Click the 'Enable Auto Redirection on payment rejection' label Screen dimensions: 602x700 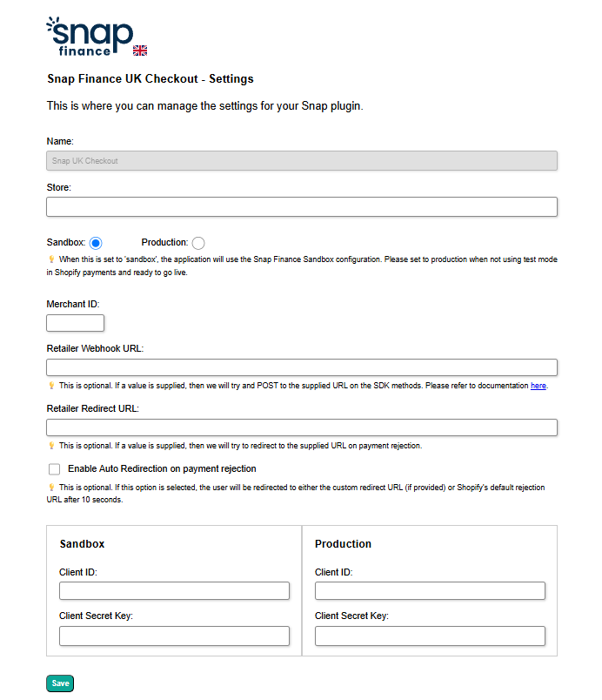point(162,468)
